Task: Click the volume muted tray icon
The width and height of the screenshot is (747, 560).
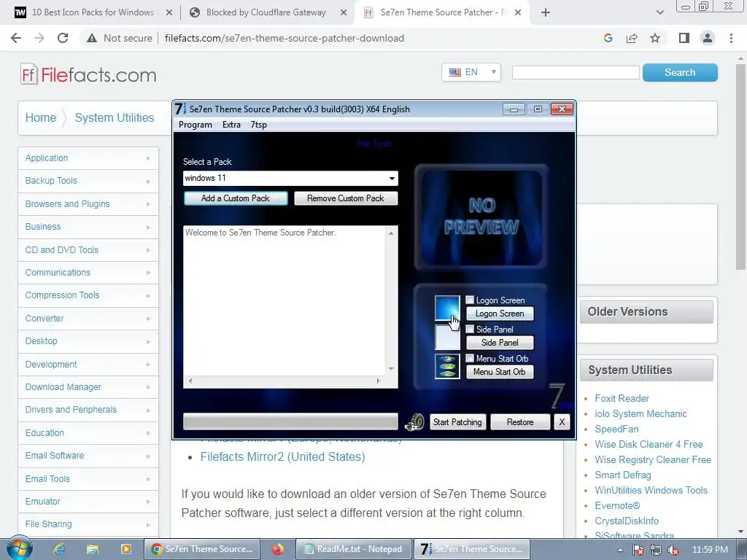Action: click(x=673, y=550)
